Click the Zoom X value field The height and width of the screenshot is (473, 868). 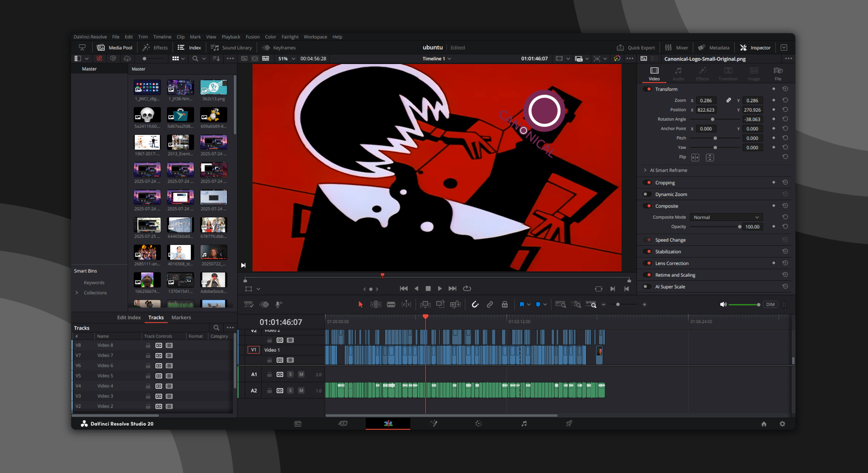[x=706, y=101]
